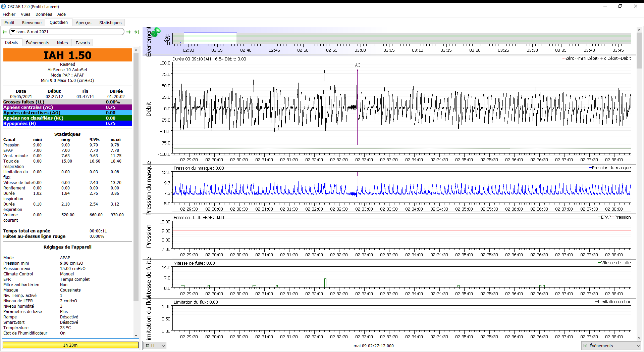This screenshot has height=352, width=644.
Task: Open the Données menu
Action: click(44, 14)
